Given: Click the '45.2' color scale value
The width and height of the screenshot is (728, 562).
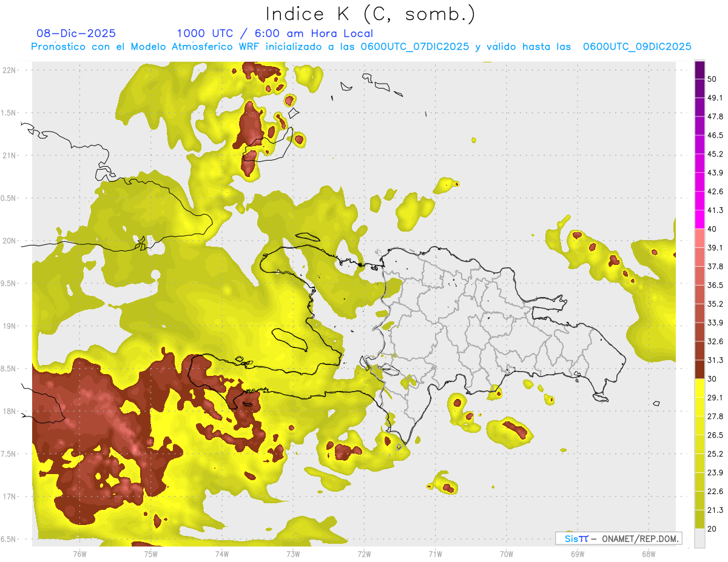Looking at the screenshot, I should coord(715,155).
